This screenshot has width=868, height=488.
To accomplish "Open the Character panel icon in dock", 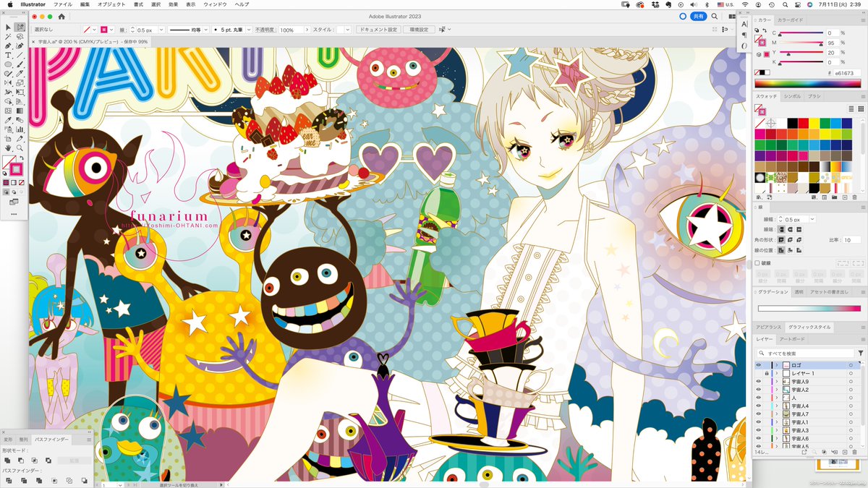I will click(744, 25).
